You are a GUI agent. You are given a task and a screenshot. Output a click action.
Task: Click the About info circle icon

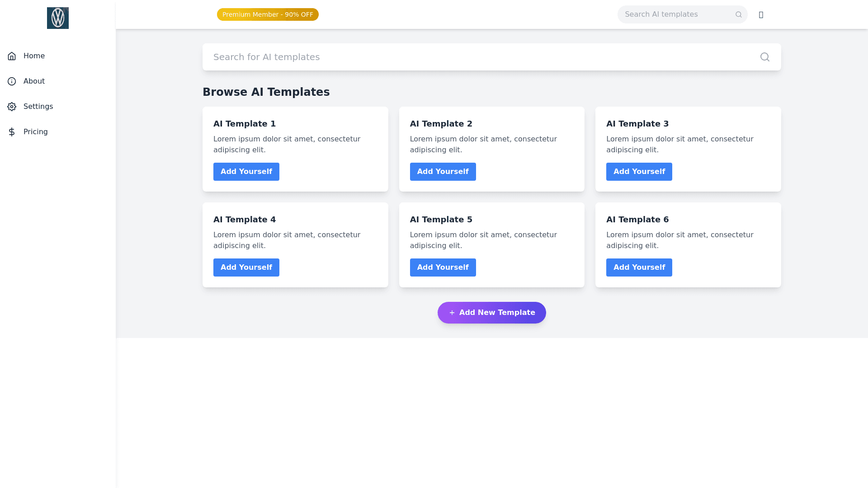[12, 81]
